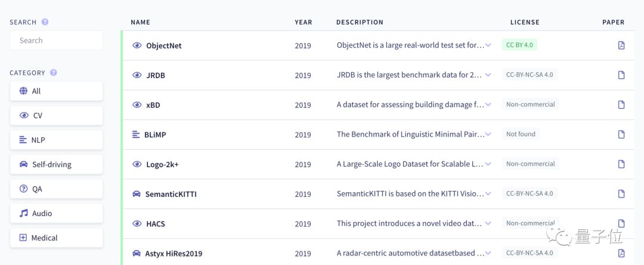This screenshot has height=265, width=644.
Task: Filter datasets by CV category
Action: click(x=56, y=116)
